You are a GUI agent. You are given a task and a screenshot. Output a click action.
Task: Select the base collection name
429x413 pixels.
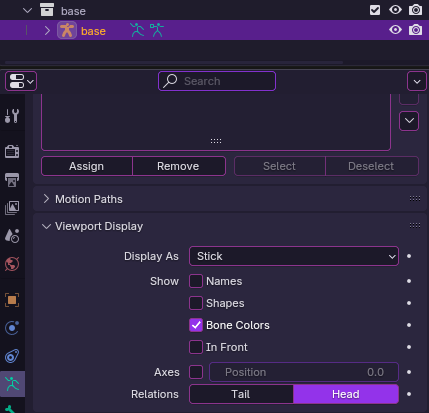click(73, 11)
